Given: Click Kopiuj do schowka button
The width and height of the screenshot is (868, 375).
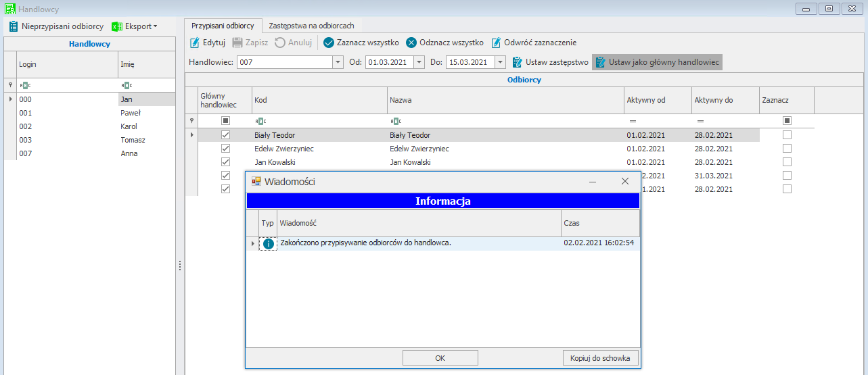Looking at the screenshot, I should point(600,358).
